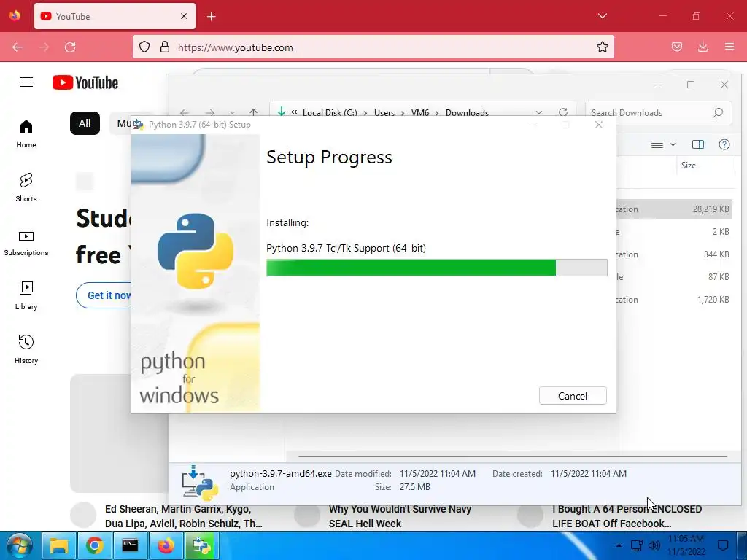Open the YouTube hamburger guide menu
747x560 pixels.
(26, 82)
